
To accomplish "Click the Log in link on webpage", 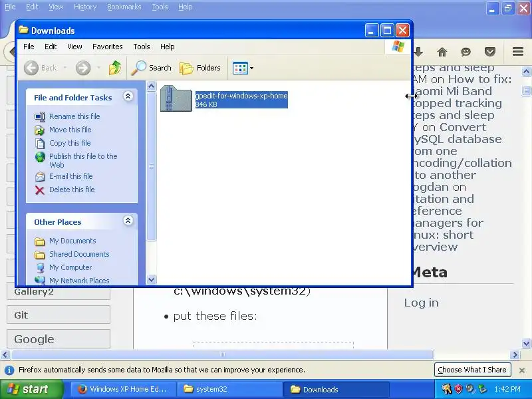I will click(422, 303).
